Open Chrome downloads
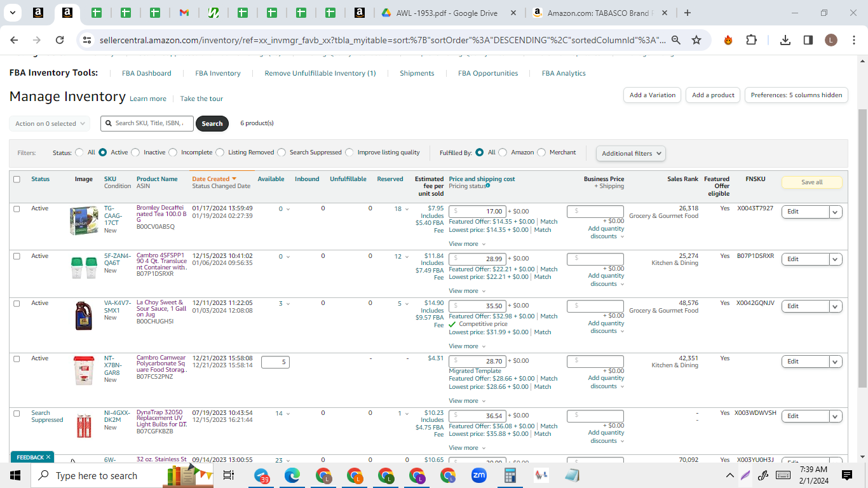This screenshot has height=488, width=868. click(785, 40)
